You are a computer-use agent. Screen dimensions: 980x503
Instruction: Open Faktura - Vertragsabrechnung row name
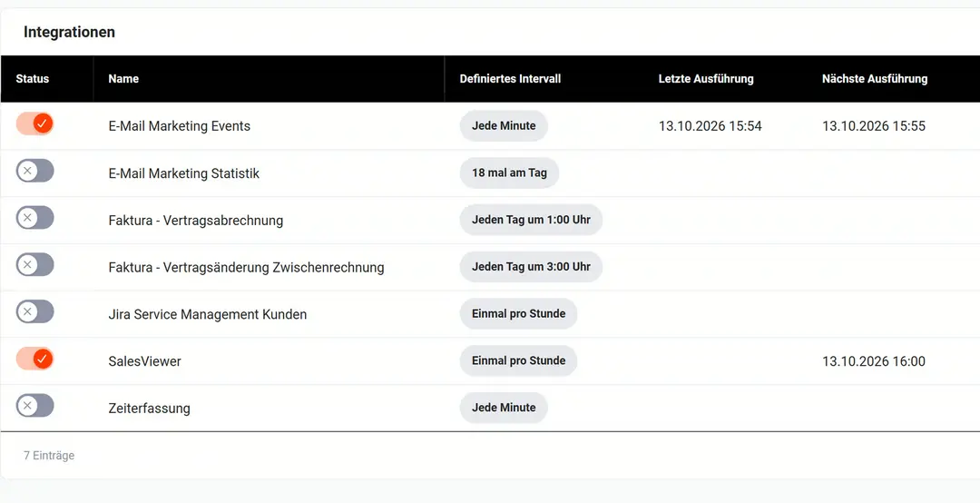[196, 221]
